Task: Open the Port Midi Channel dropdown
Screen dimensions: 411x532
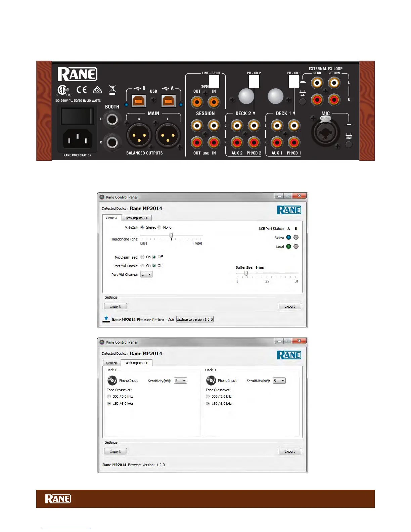Action: coord(146,274)
